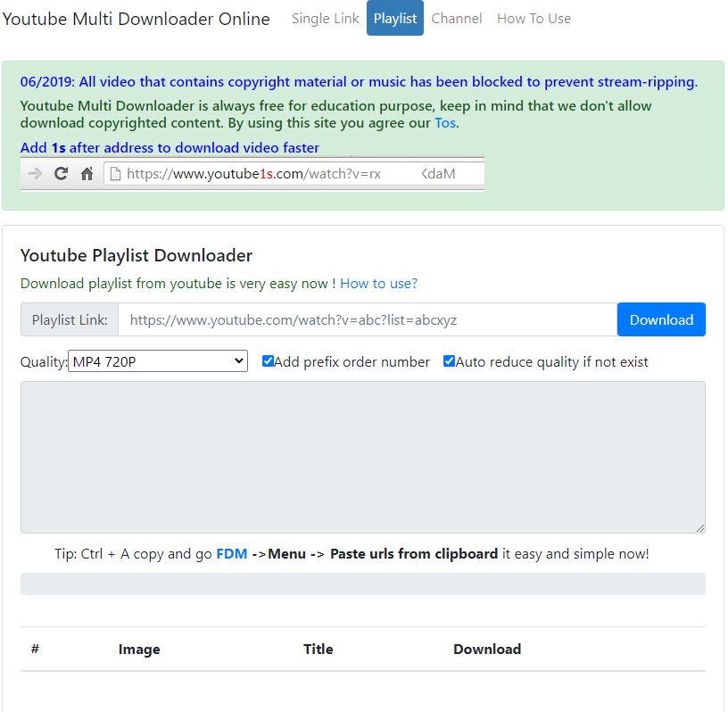Screen dimensions: 728x712
Task: Click the '06/2019' copyright notice text
Action: (359, 82)
